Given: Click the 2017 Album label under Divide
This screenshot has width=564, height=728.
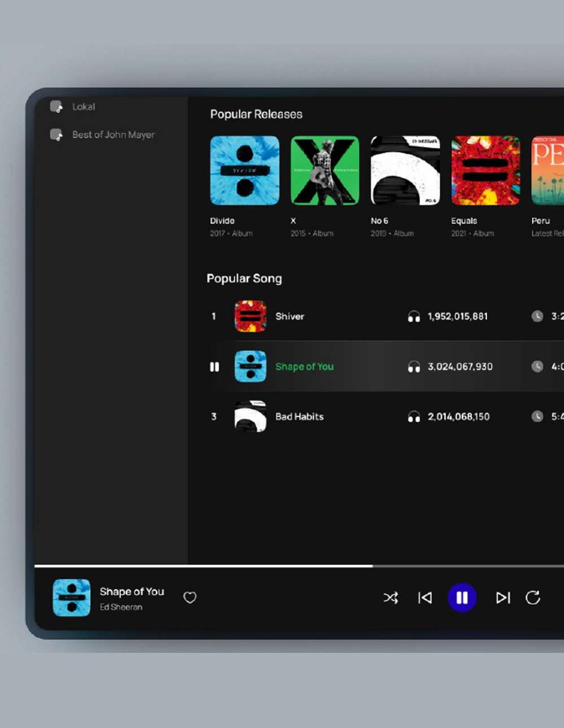Looking at the screenshot, I should [231, 233].
